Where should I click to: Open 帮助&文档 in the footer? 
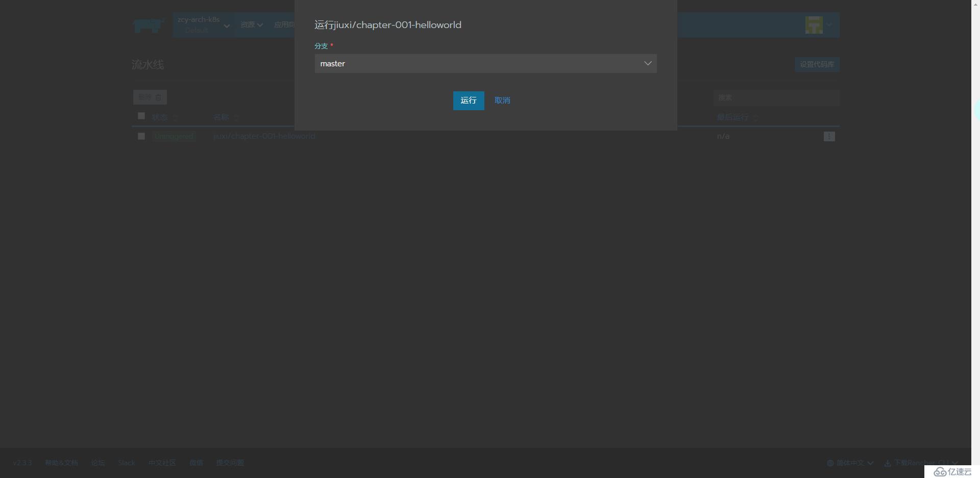point(61,463)
